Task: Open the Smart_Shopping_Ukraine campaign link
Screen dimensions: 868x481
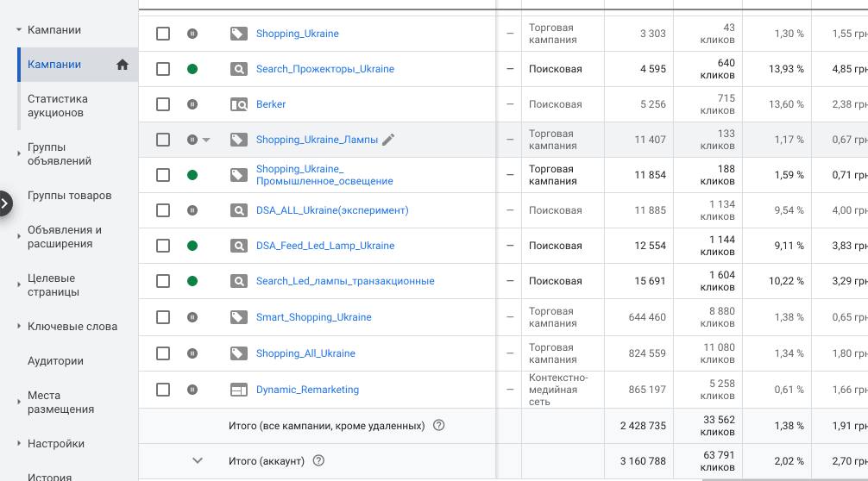Action: coord(313,317)
